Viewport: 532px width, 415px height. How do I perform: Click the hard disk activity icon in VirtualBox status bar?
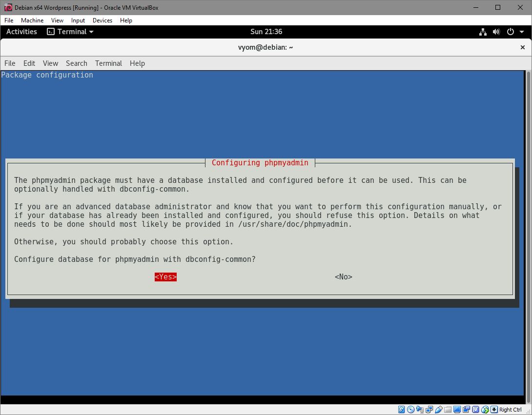[x=401, y=410]
